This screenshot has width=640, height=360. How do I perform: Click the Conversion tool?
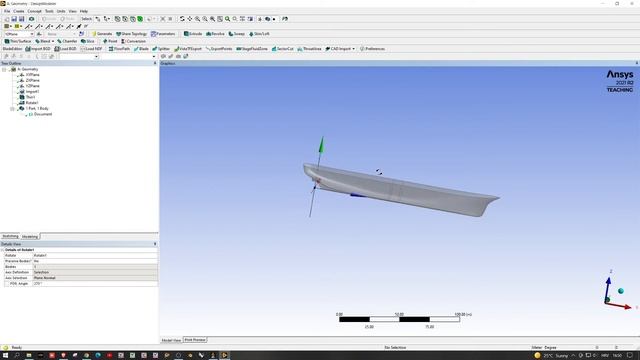(133, 41)
